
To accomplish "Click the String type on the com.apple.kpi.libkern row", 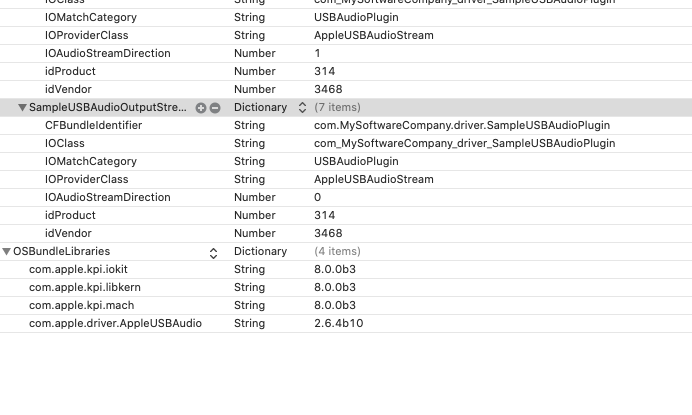I will [x=249, y=287].
